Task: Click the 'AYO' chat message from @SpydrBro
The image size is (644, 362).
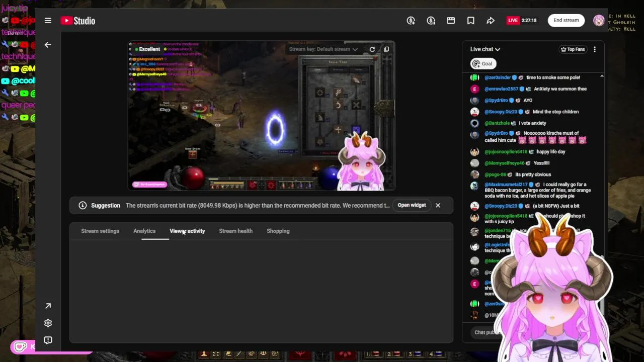Action: (528, 100)
